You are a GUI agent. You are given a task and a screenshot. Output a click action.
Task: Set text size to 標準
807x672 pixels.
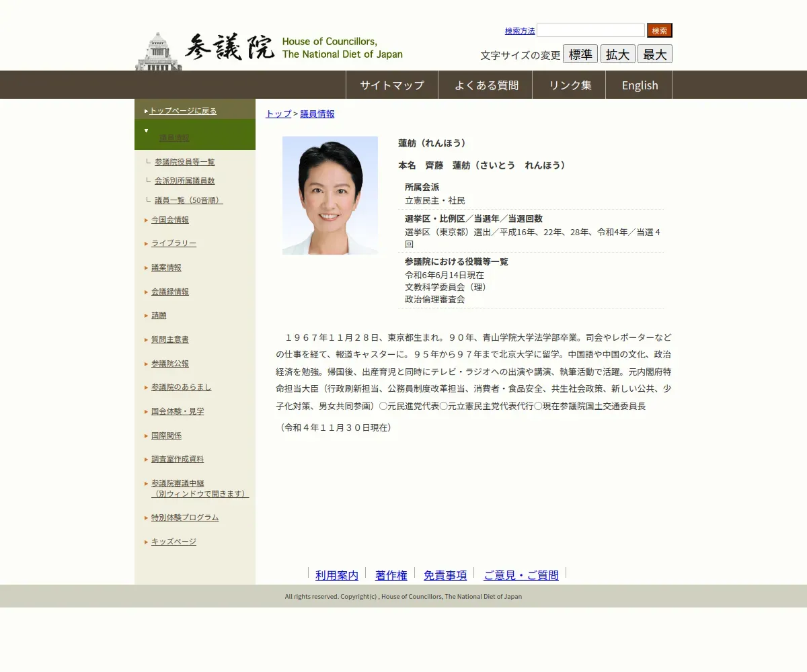580,54
